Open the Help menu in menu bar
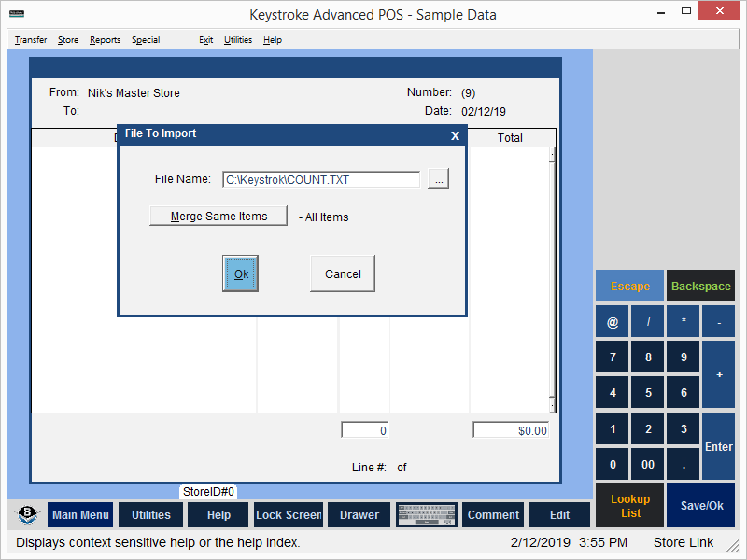 point(273,40)
